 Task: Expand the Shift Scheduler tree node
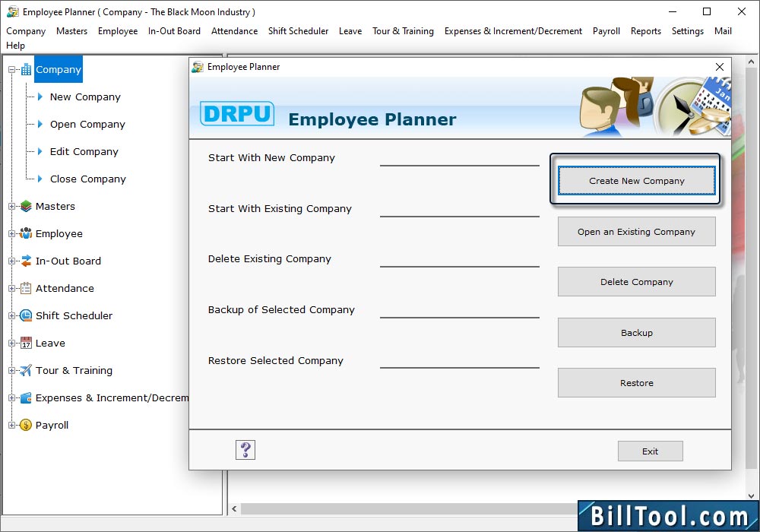pos(11,316)
